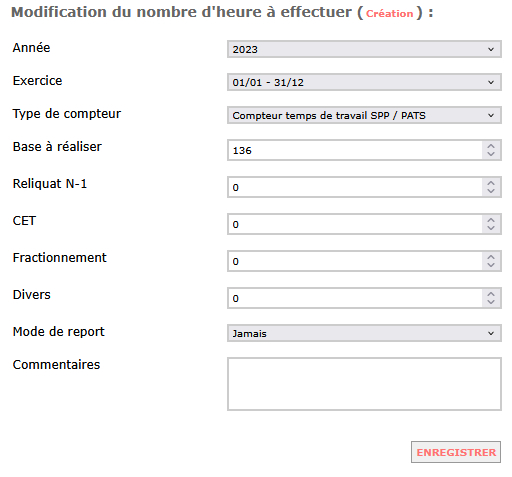Decrement the Fractionnement value
This screenshot has width=512, height=477.
pos(491,265)
